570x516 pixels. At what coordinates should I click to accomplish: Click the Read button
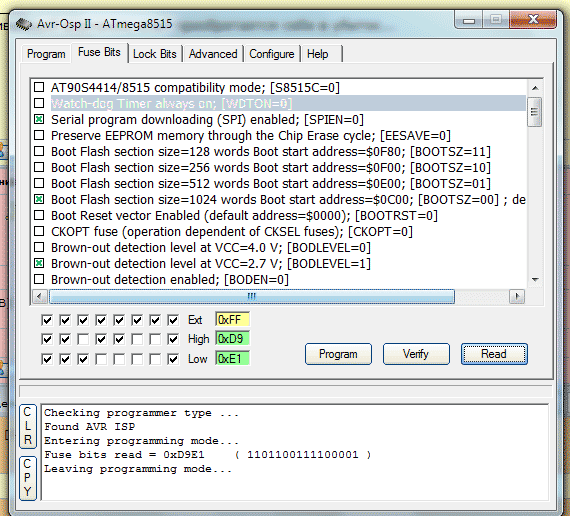[x=494, y=354]
